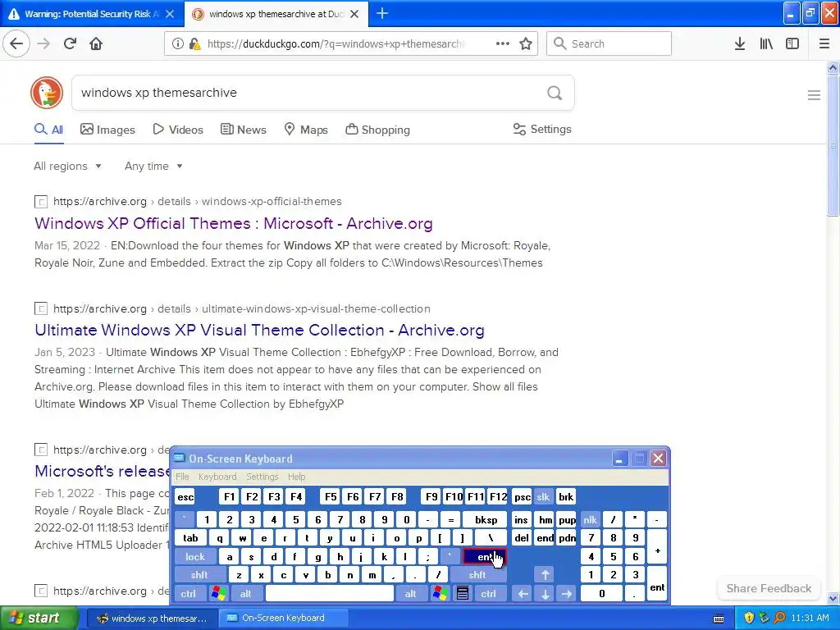Reload the page with the refresh icon
This screenshot has width=840, height=630.
[70, 43]
